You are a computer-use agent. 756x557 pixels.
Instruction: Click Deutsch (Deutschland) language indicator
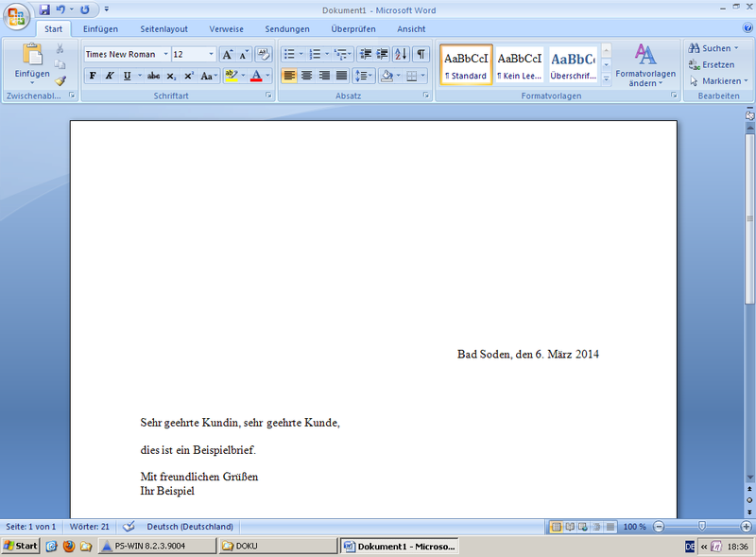190,526
